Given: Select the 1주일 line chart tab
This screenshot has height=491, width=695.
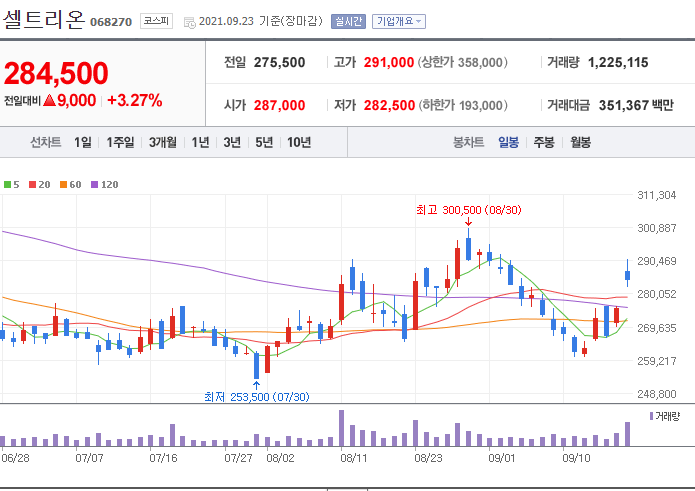Looking at the screenshot, I should point(120,142).
